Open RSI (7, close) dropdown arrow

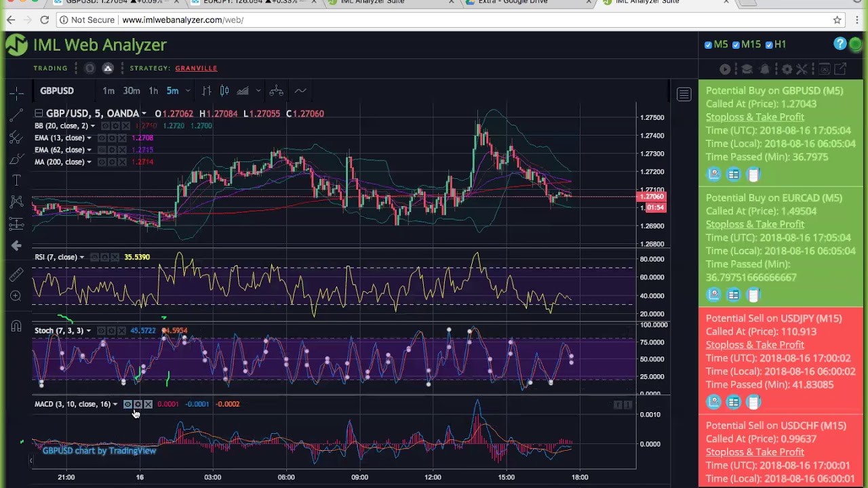click(81, 258)
